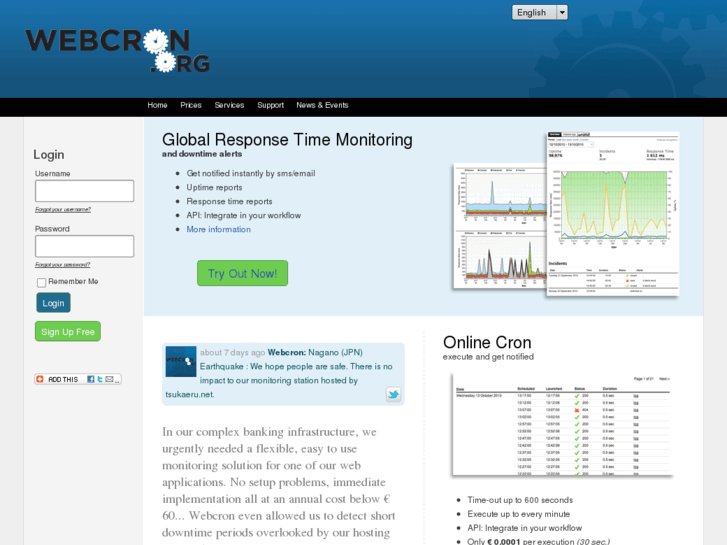Click the 'and downtime alerts' subtitle
Viewport: 727px width, 545px height.
[202, 154]
